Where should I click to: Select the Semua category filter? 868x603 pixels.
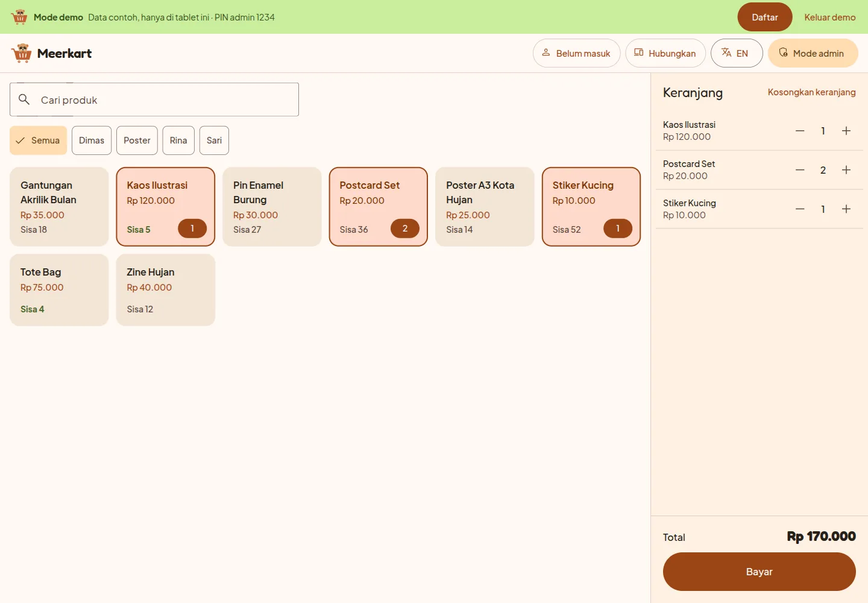click(x=39, y=140)
